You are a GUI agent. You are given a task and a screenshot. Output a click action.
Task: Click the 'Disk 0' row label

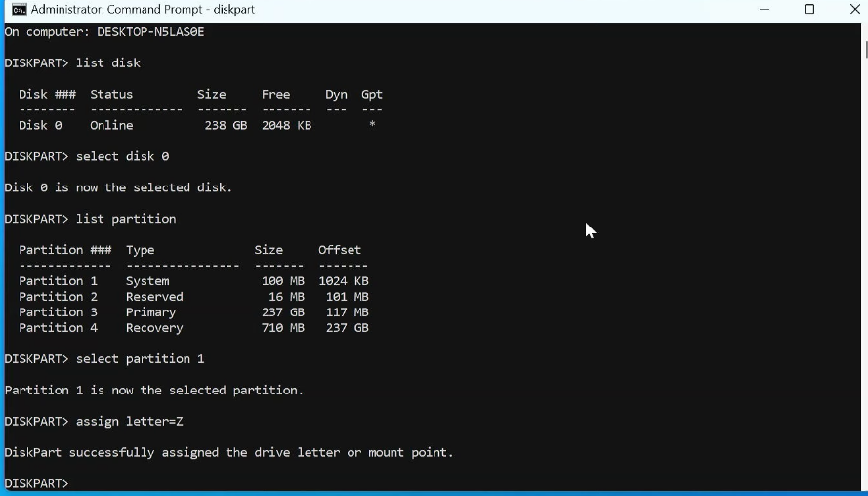tap(40, 125)
